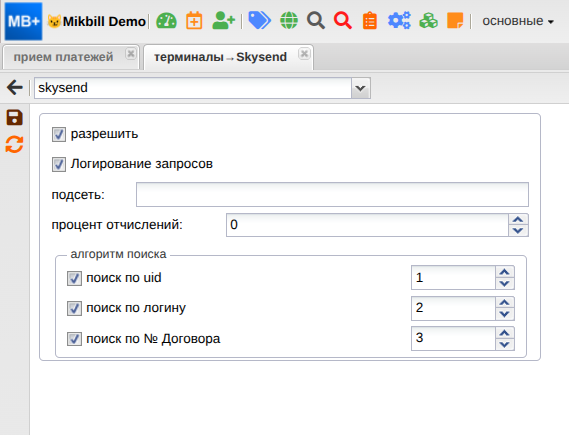Viewport: 569px width, 435px height.
Task: Click the orange refresh icon
Action: coord(15,144)
